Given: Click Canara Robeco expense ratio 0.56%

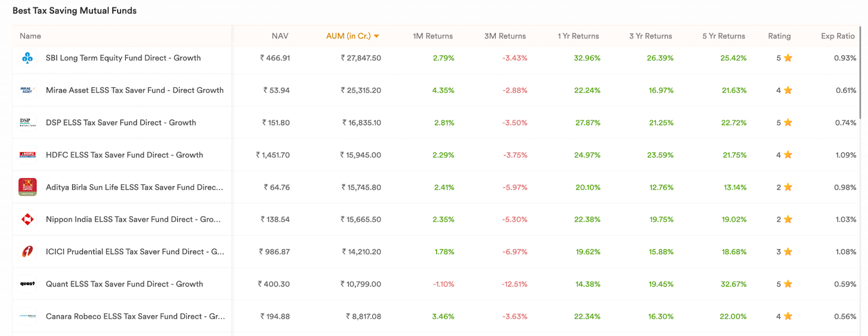Looking at the screenshot, I should 846,316.
